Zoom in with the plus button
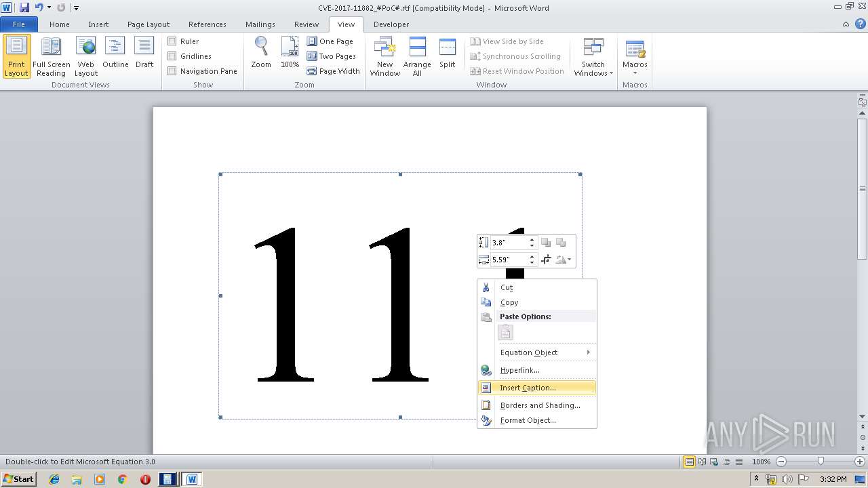868x488 pixels. tap(860, 462)
